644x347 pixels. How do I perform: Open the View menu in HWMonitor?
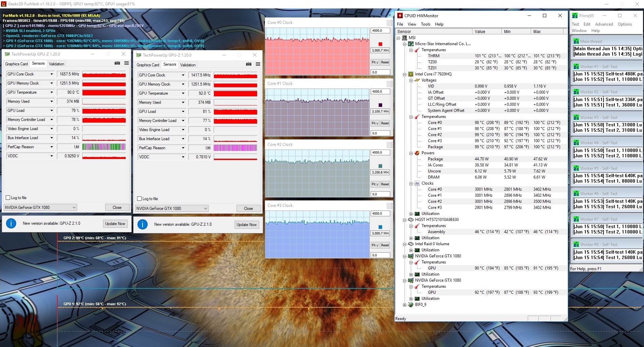pos(412,24)
